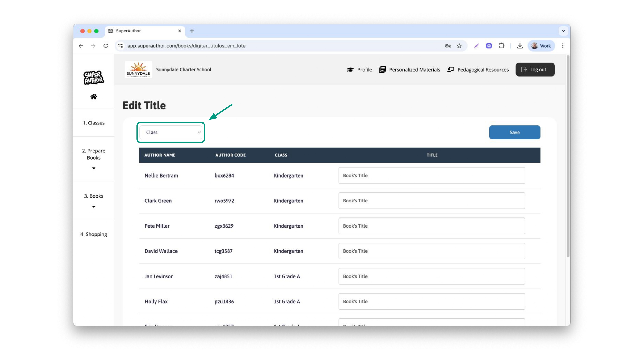
Task: Click author code box6284
Action: click(x=224, y=176)
